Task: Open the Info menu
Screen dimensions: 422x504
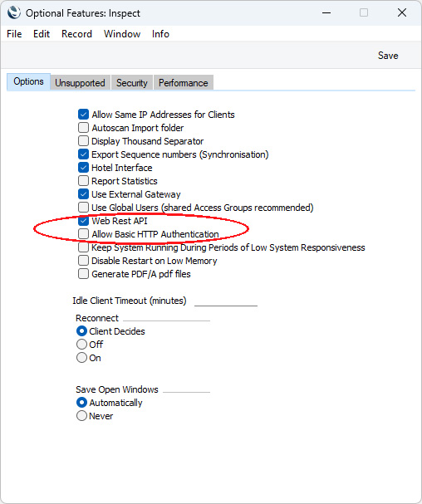Action: 160,34
